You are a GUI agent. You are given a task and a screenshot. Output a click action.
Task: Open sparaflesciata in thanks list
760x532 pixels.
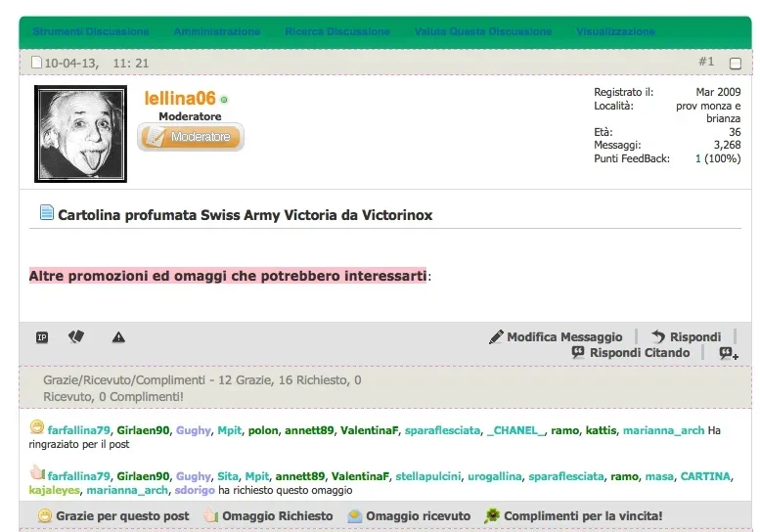[442, 430]
